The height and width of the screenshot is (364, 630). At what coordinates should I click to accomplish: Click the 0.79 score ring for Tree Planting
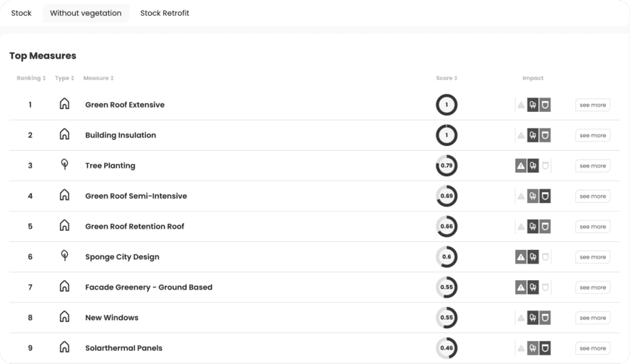446,165
